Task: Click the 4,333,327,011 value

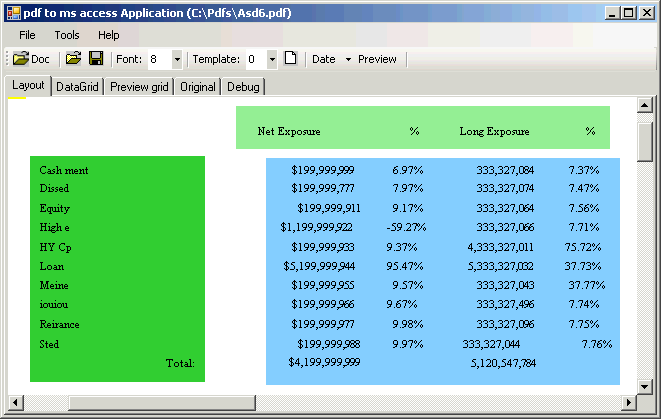Action: tap(500, 247)
